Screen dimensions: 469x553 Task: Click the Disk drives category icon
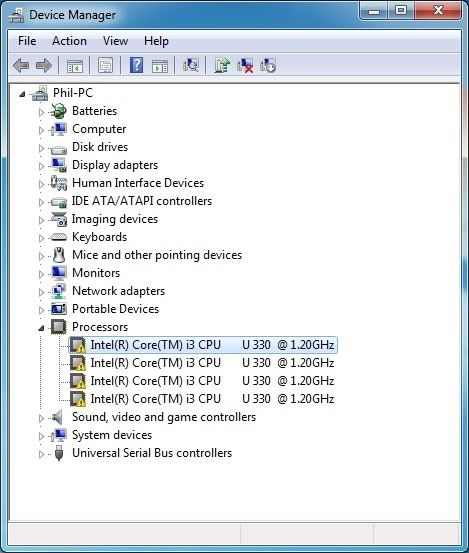click(x=59, y=150)
